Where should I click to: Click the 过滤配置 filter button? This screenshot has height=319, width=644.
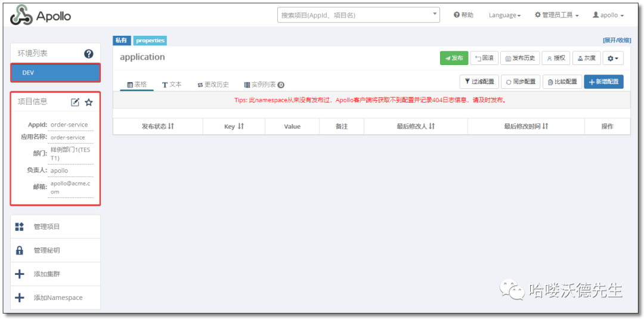pos(479,82)
